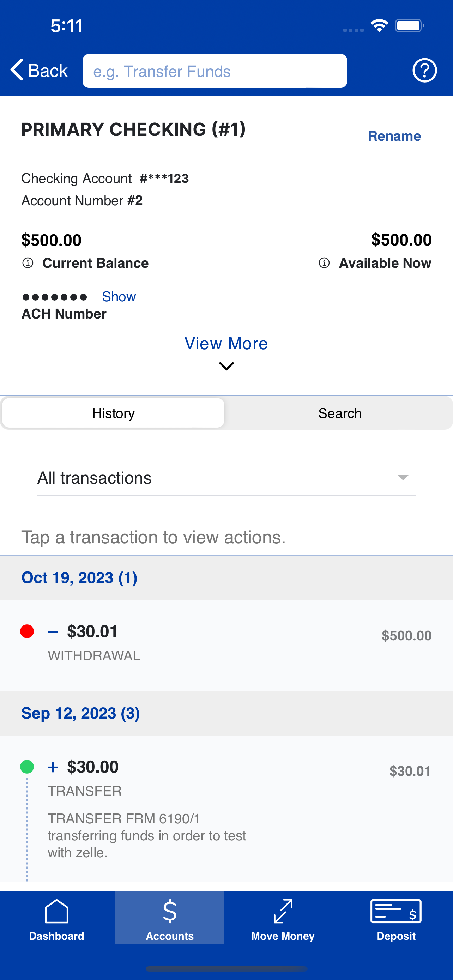The image size is (453, 980).
Task: Open the $30.01 WITHDRAWAL transaction
Action: point(226,645)
